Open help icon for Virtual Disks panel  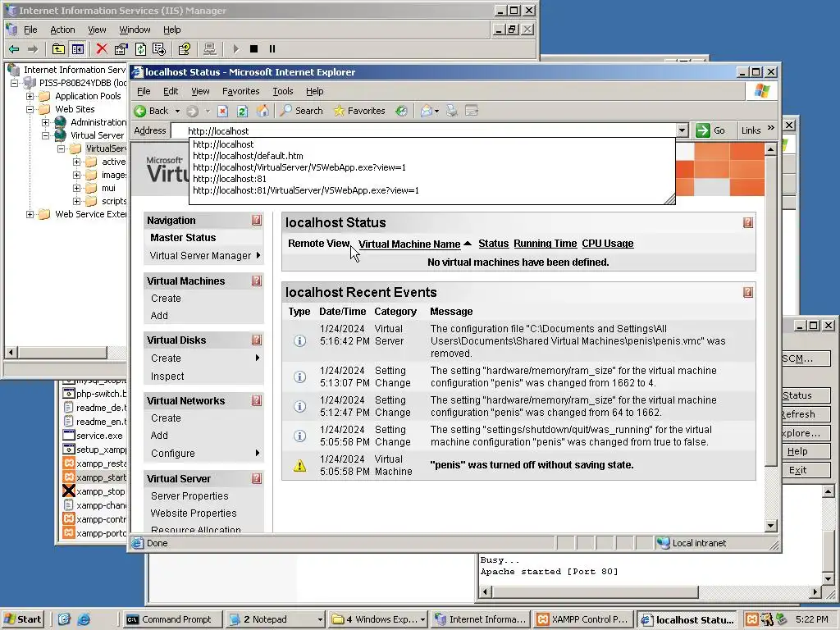point(257,340)
